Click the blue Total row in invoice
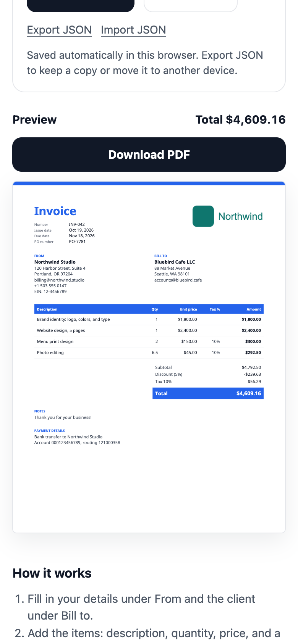This screenshot has height=644, width=298. 208,393
